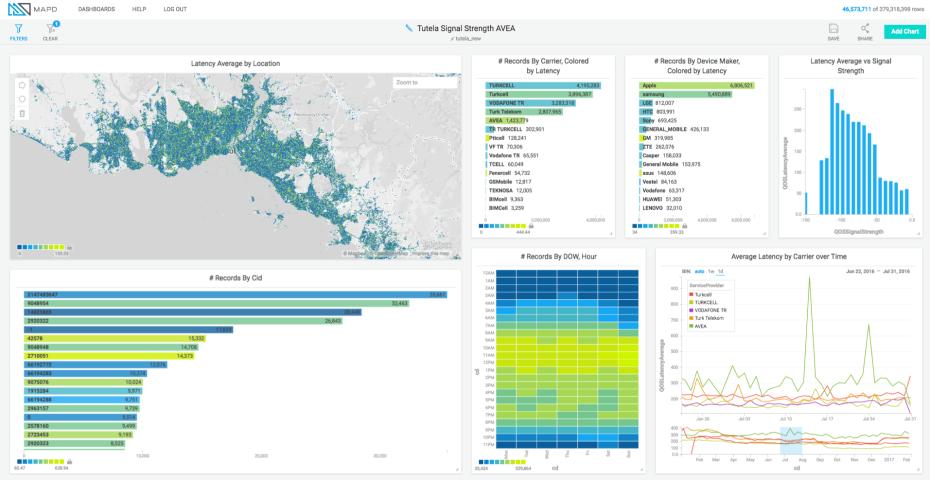Screen dimensions: 930x480
Task: Select the polygon lasso tool on the map
Action: pyautogui.click(x=22, y=85)
